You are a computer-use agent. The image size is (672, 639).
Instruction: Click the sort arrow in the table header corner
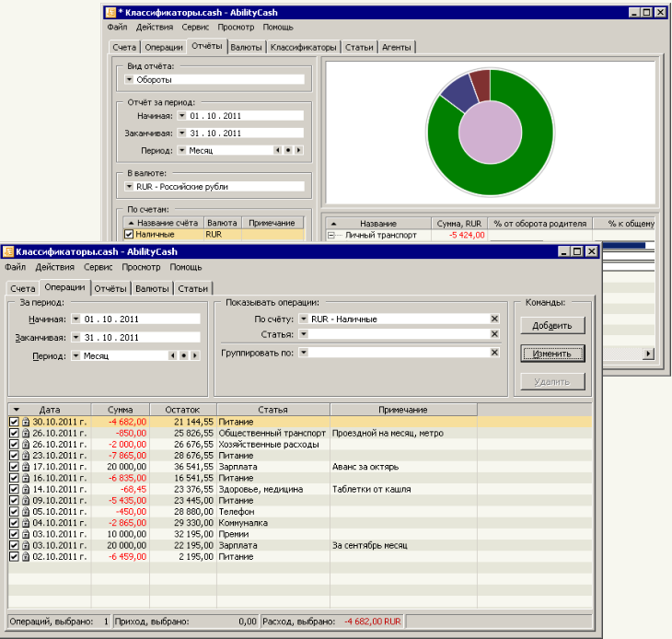pos(17,410)
